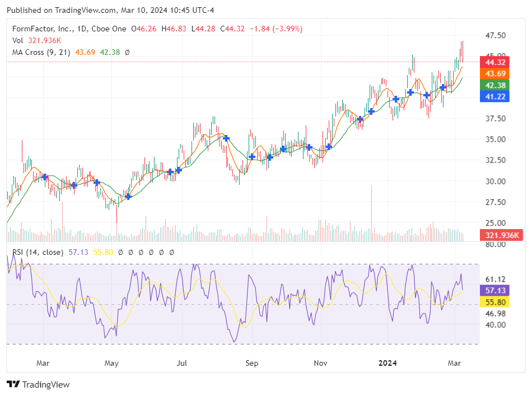Viewport: 532px width, 396px height.
Task: Click the purple 57.13 RSI value tag
Action: (496, 291)
